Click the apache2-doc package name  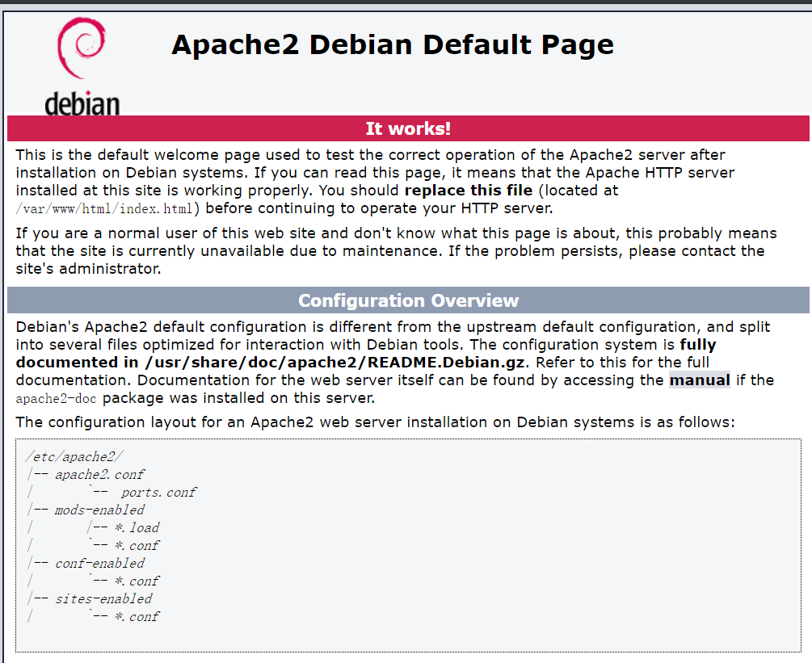tap(56, 398)
